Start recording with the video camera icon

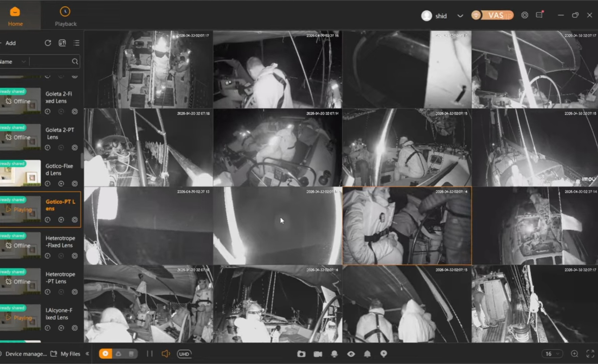(318, 354)
